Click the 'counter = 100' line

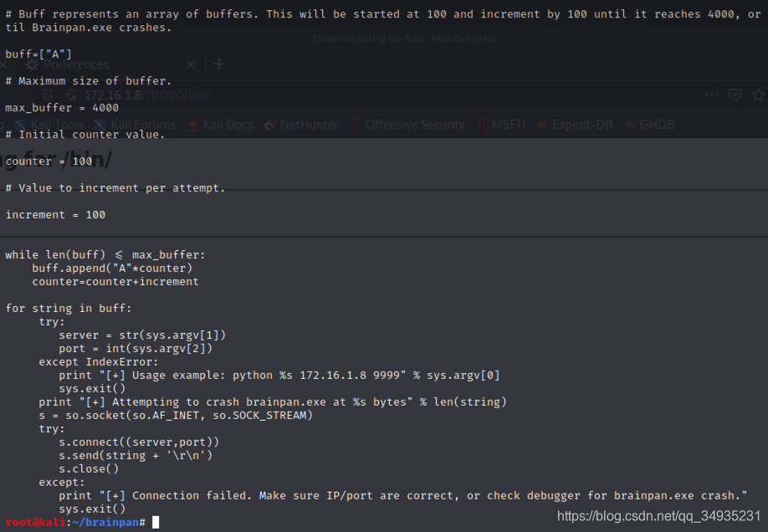coord(49,161)
